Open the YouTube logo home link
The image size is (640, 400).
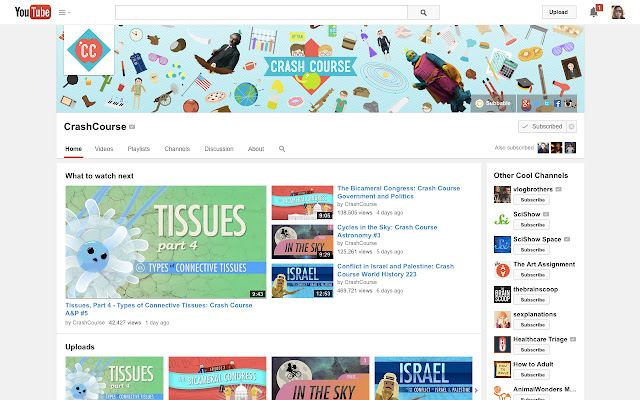tap(33, 12)
